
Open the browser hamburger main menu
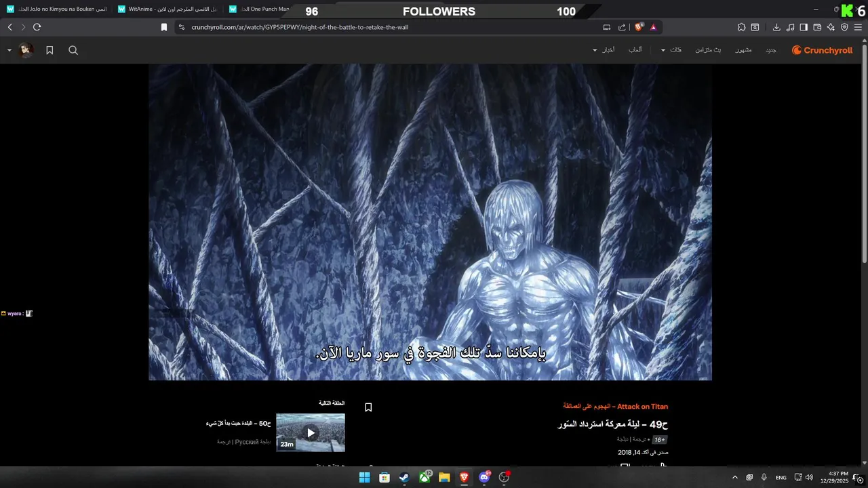point(858,27)
